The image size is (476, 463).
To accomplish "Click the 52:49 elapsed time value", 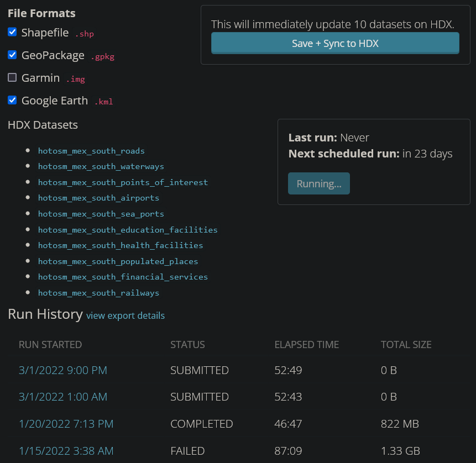I will coord(288,370).
